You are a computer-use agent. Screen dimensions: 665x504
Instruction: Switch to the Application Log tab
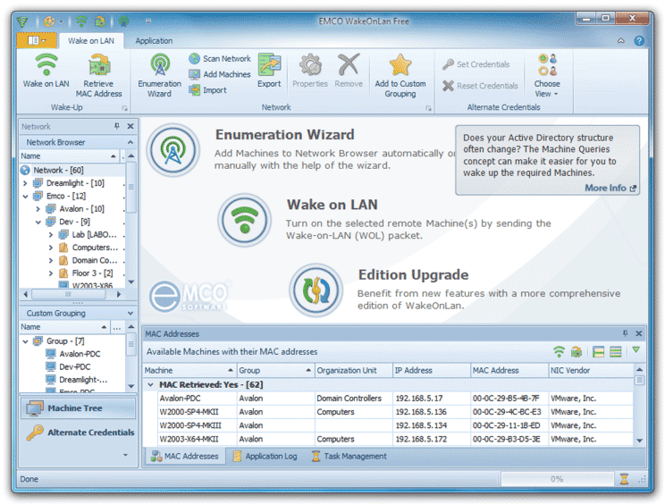click(x=265, y=456)
